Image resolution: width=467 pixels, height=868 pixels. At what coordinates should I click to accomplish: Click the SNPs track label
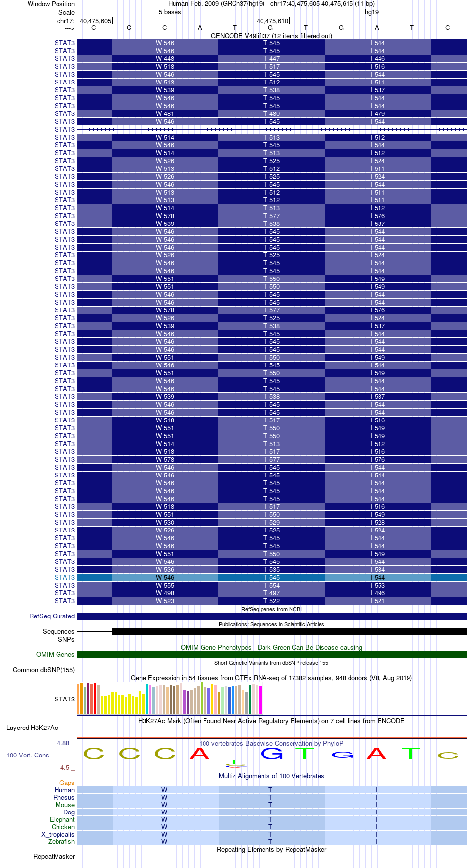66,639
